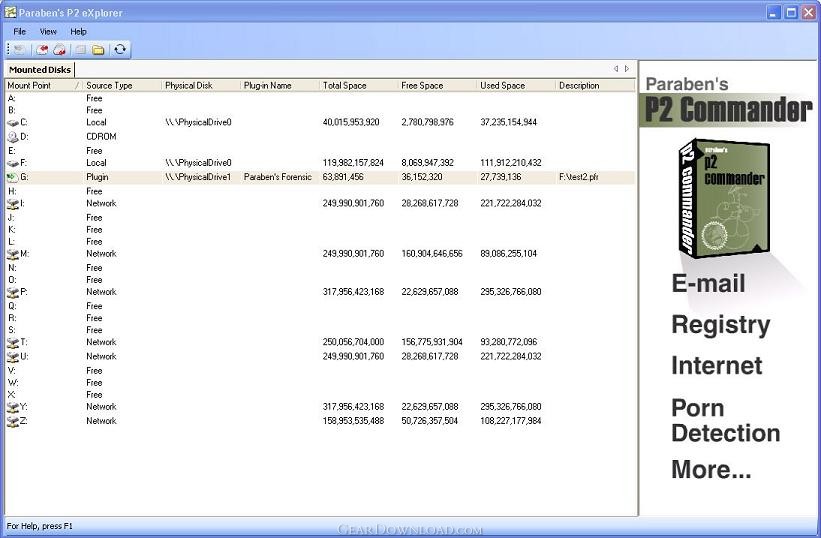821x538 pixels.
Task: Click the refresh arrows toolbar icon
Action: [120, 50]
